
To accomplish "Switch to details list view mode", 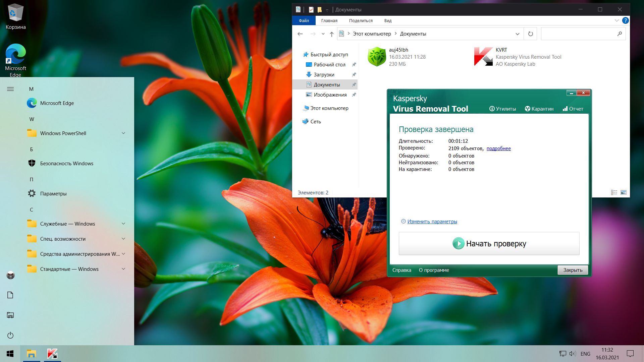I will point(614,192).
